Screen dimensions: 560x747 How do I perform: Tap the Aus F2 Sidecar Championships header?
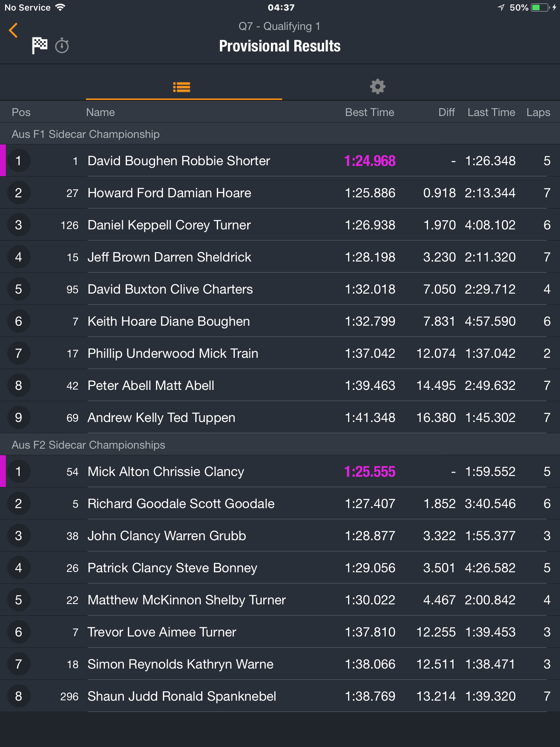coord(88,445)
